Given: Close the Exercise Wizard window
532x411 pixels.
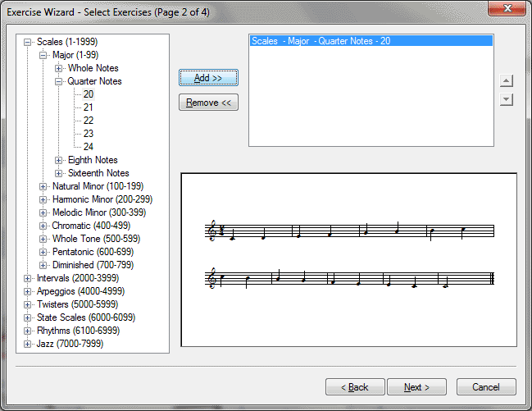Looking at the screenshot, I should 507,8.
